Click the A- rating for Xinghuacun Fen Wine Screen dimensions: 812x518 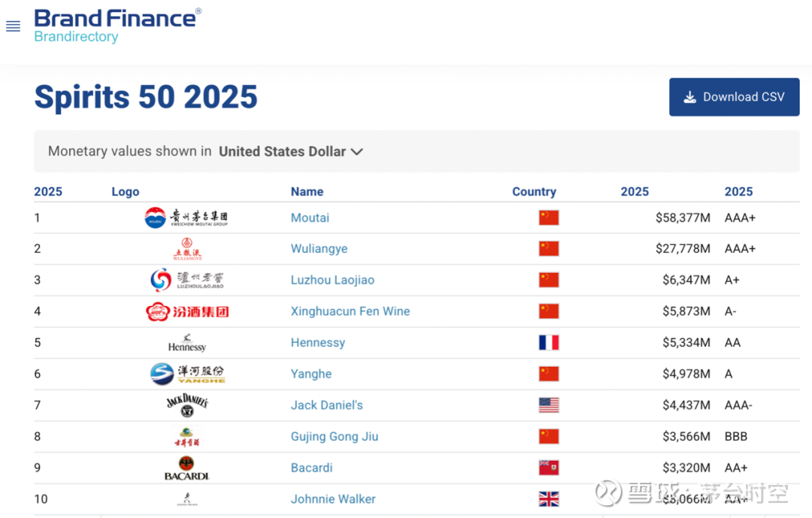730,311
